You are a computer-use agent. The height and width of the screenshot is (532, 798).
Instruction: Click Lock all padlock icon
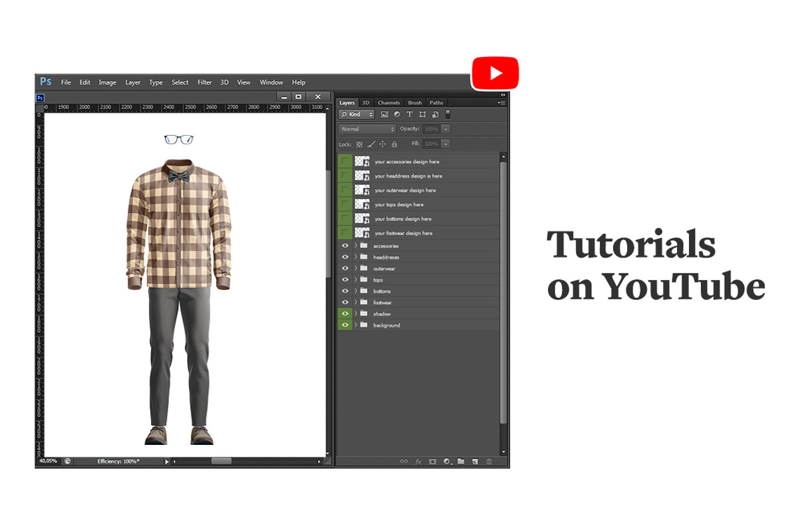tap(394, 144)
